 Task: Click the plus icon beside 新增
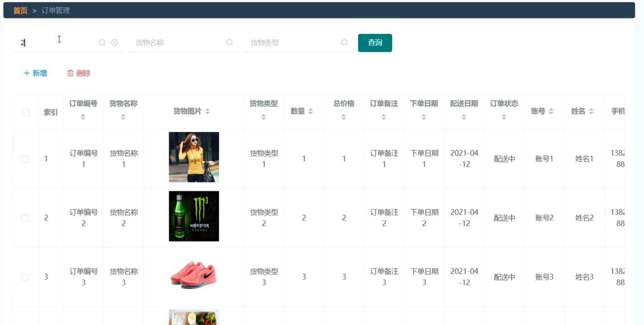coord(26,73)
